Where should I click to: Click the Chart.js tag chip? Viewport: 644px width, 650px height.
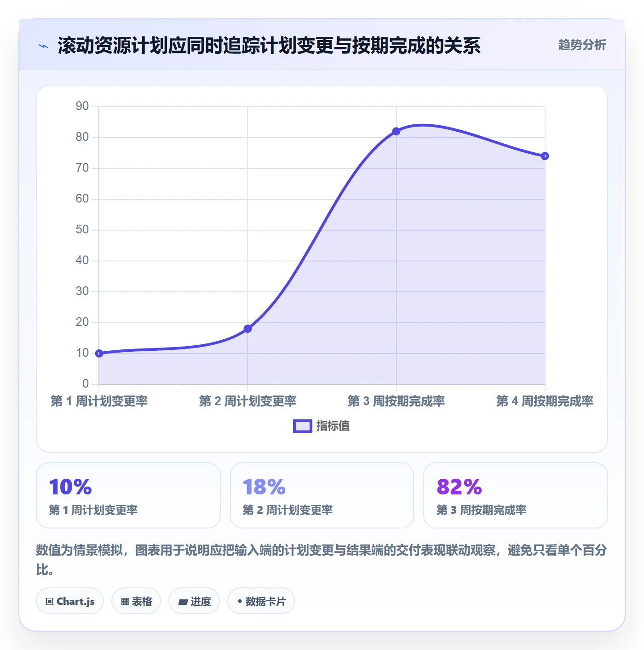pyautogui.click(x=70, y=601)
